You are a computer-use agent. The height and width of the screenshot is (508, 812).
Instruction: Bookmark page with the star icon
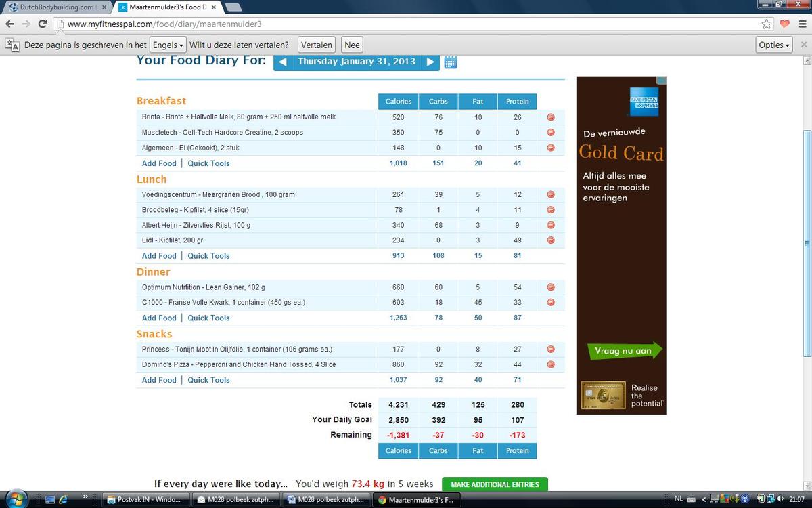767,24
